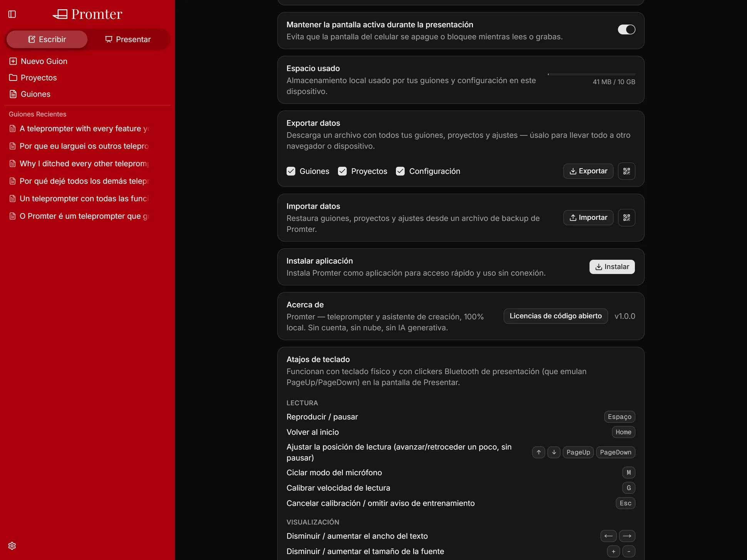The height and width of the screenshot is (560, 747).
Task: Click 'Espacio usado' heading
Action: 313,69
